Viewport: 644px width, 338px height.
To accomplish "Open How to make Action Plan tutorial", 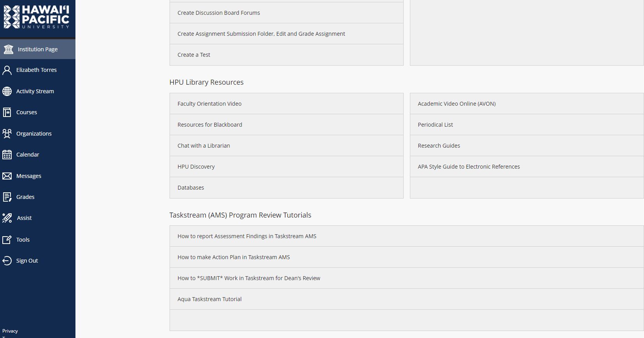I will pos(407,257).
